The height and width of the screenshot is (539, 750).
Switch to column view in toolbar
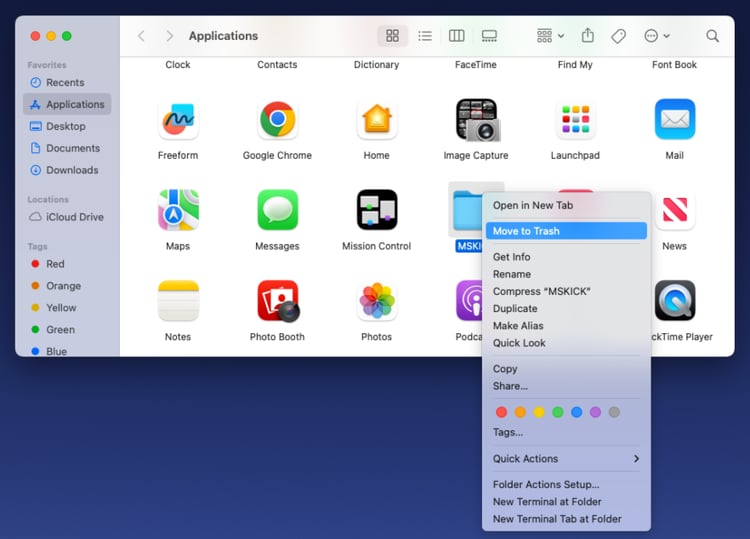pyautogui.click(x=456, y=36)
